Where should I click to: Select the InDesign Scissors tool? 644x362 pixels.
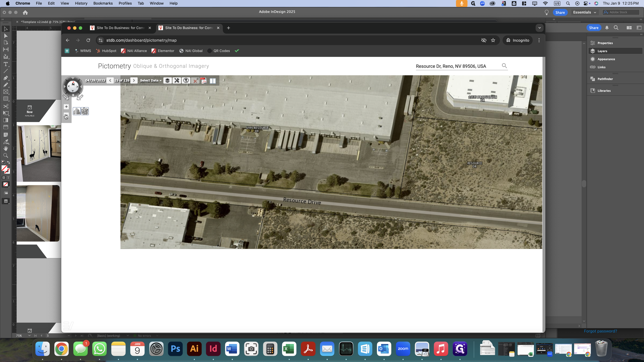[x=5, y=106]
